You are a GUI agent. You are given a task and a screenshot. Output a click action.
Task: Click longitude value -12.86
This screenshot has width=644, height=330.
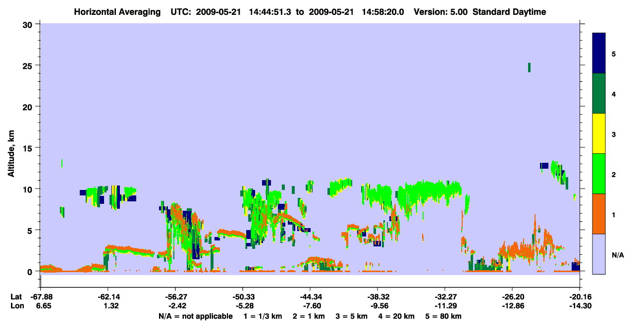(x=512, y=306)
